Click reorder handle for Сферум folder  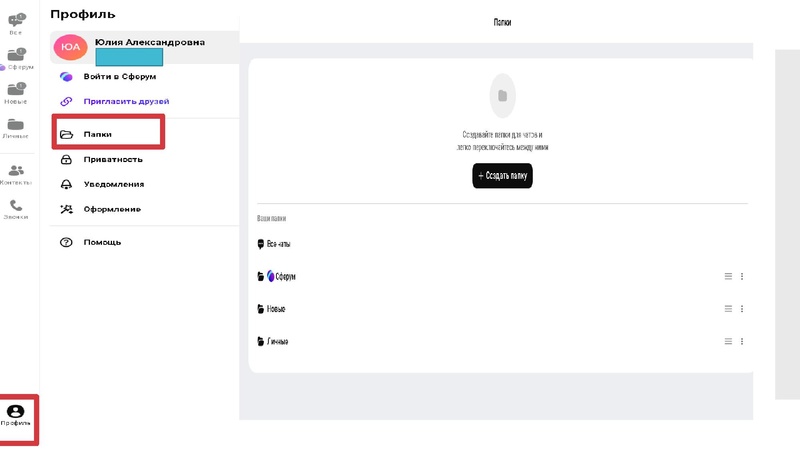728,277
